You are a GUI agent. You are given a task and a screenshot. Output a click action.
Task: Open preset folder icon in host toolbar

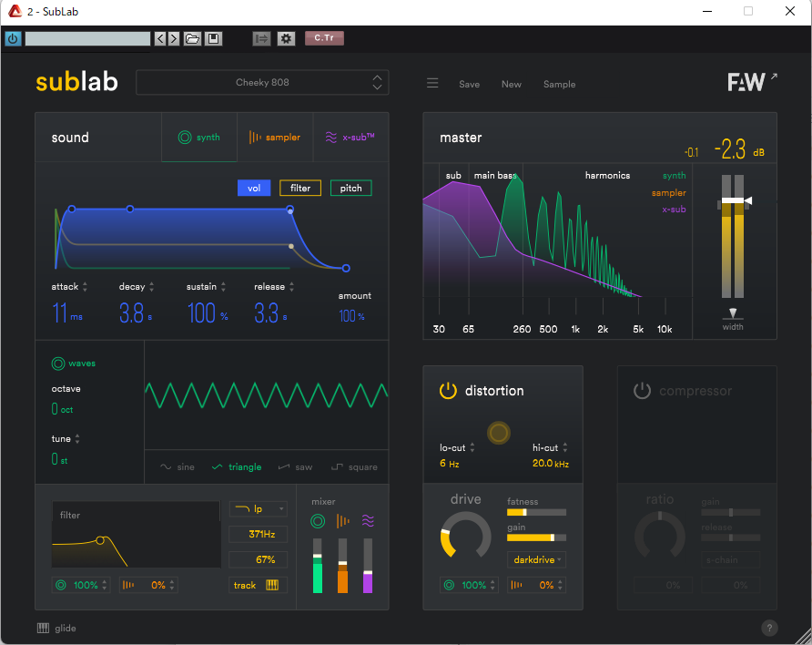(192, 38)
